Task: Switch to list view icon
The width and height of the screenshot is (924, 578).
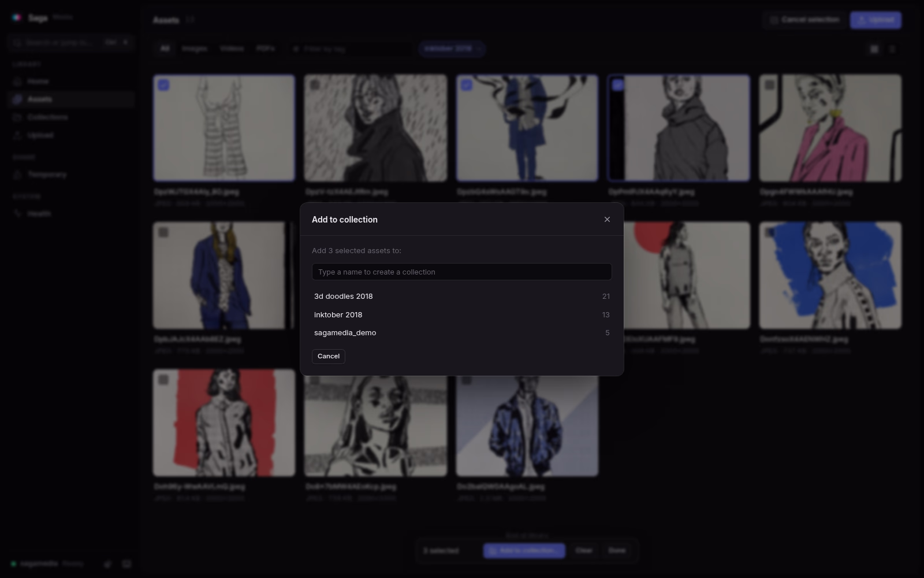Action: (892, 49)
